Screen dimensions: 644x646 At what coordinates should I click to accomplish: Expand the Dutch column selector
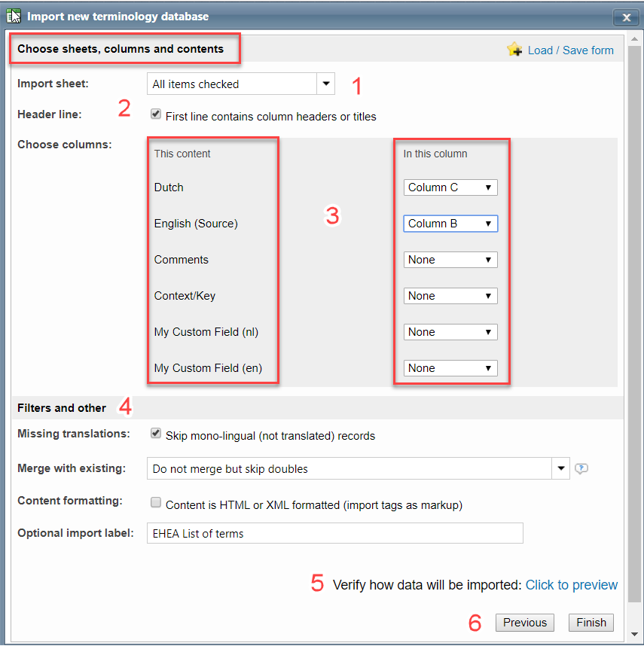click(x=450, y=187)
